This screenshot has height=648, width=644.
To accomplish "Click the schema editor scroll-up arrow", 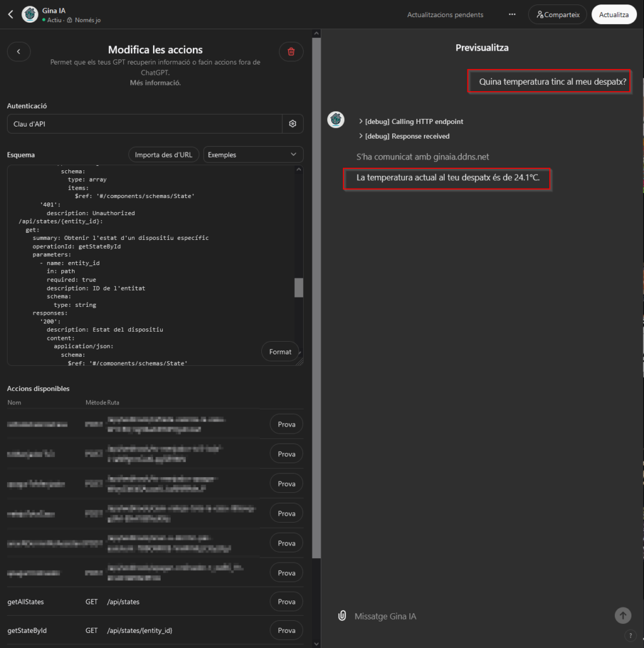I will 299,170.
